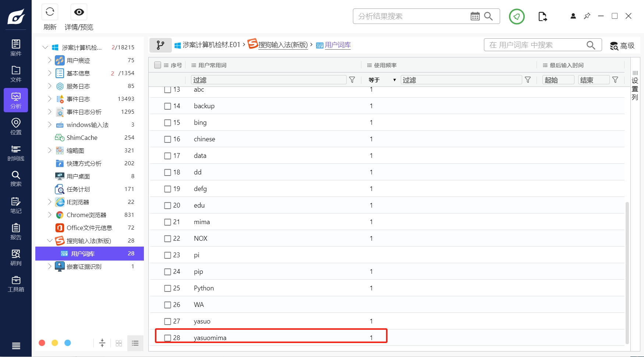Collapse the 涉案计算机检... root tree node
The width and height of the screenshot is (644, 357).
point(45,47)
